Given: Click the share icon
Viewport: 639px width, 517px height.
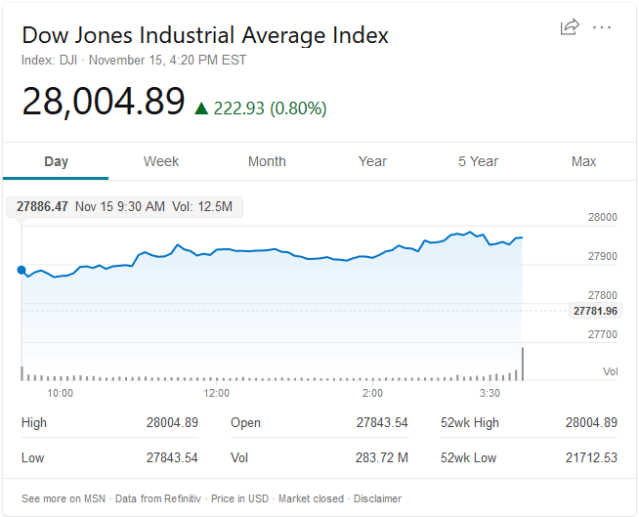Looking at the screenshot, I should [x=570, y=27].
